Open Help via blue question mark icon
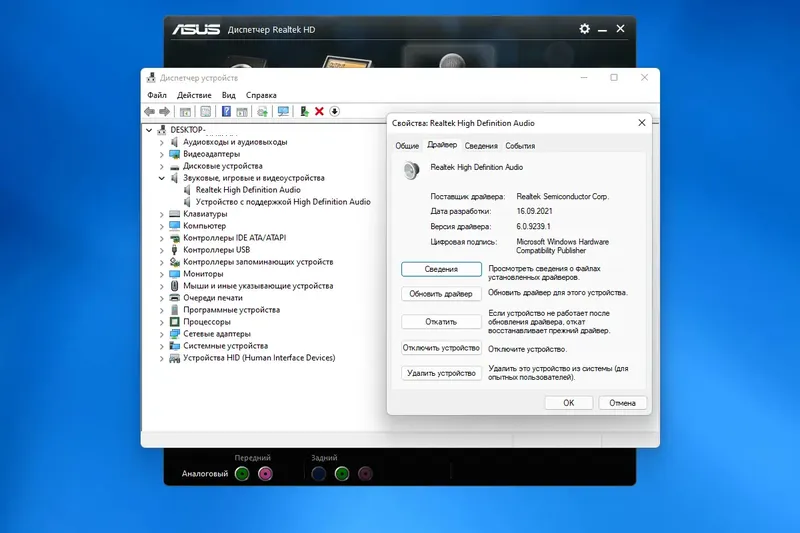 click(x=226, y=111)
